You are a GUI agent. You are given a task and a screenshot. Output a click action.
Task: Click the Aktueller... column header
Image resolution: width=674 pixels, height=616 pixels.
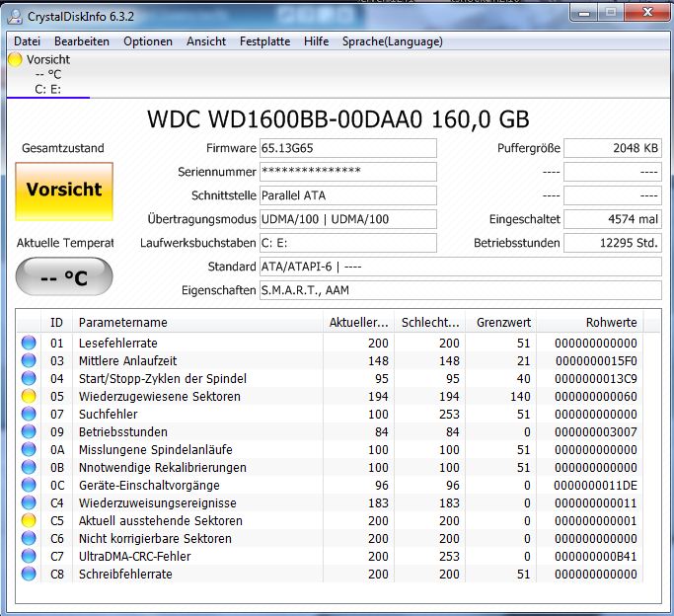[x=358, y=322]
